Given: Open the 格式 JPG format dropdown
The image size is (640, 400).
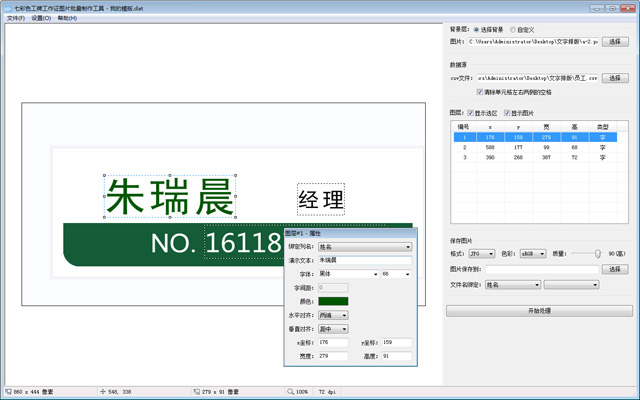Looking at the screenshot, I should coord(482,253).
